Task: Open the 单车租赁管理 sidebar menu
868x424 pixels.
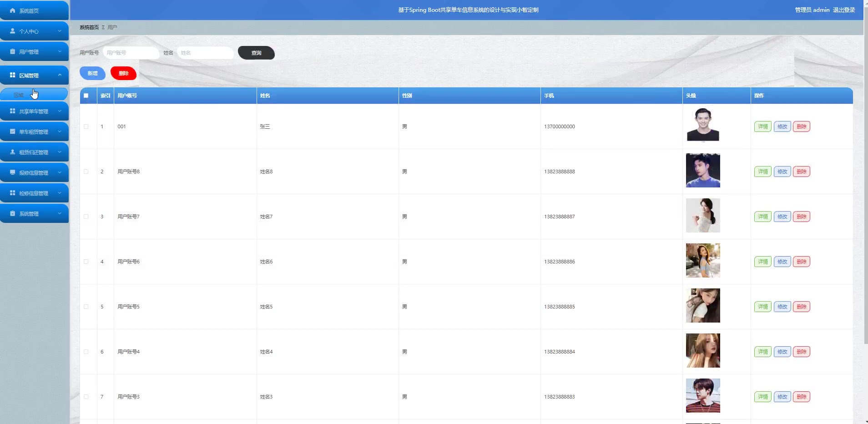Action: [x=34, y=131]
